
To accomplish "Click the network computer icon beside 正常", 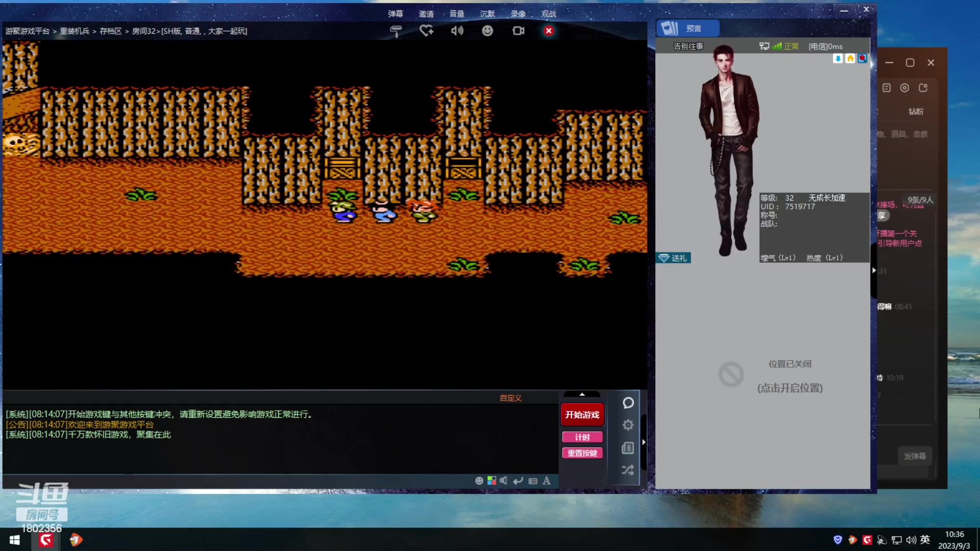I will click(x=764, y=46).
